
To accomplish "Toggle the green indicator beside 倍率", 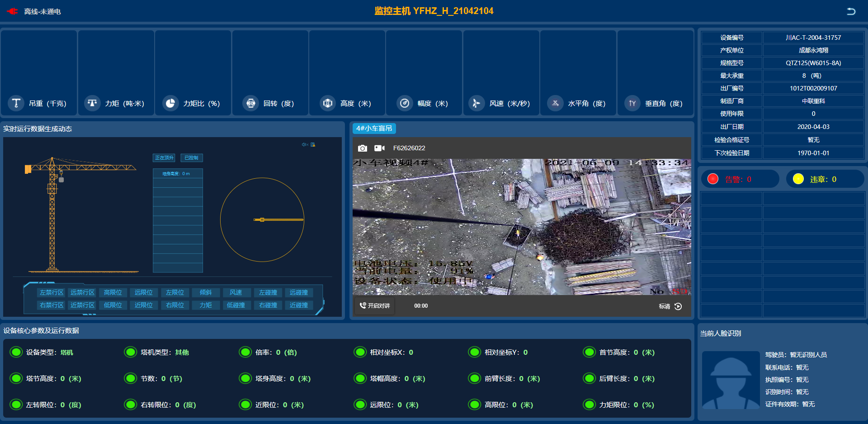I will click(245, 352).
